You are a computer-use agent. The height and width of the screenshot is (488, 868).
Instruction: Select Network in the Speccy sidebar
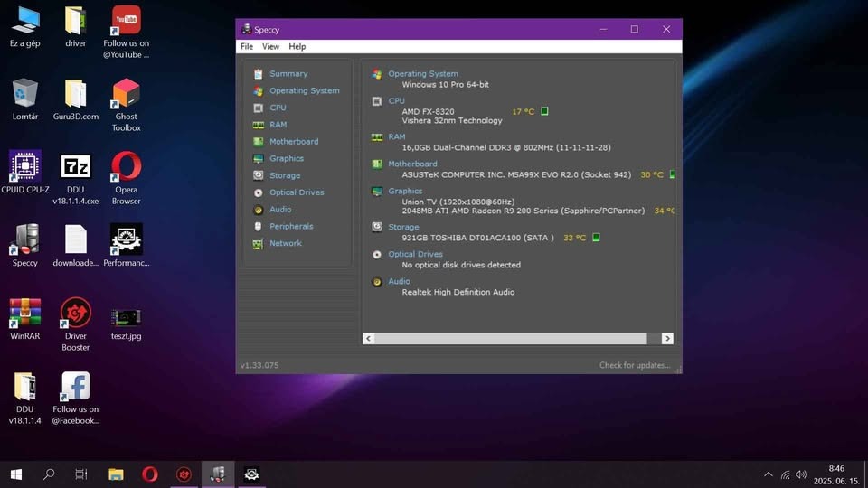coord(285,243)
